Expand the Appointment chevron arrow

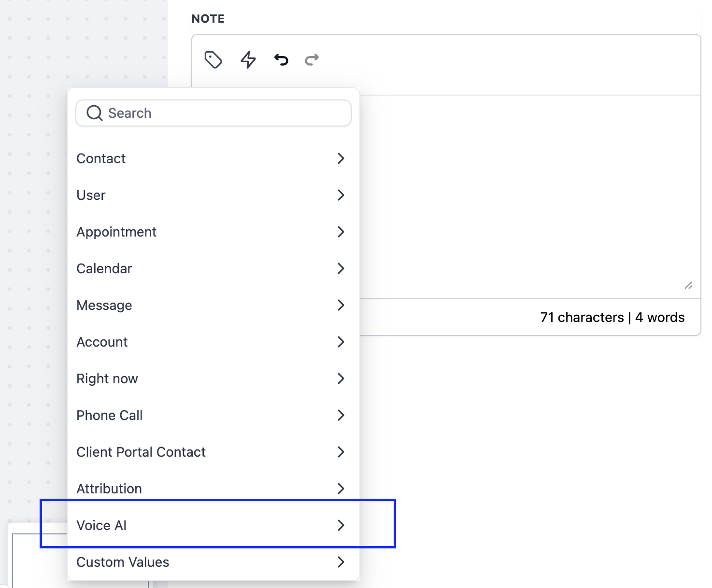[x=341, y=232]
